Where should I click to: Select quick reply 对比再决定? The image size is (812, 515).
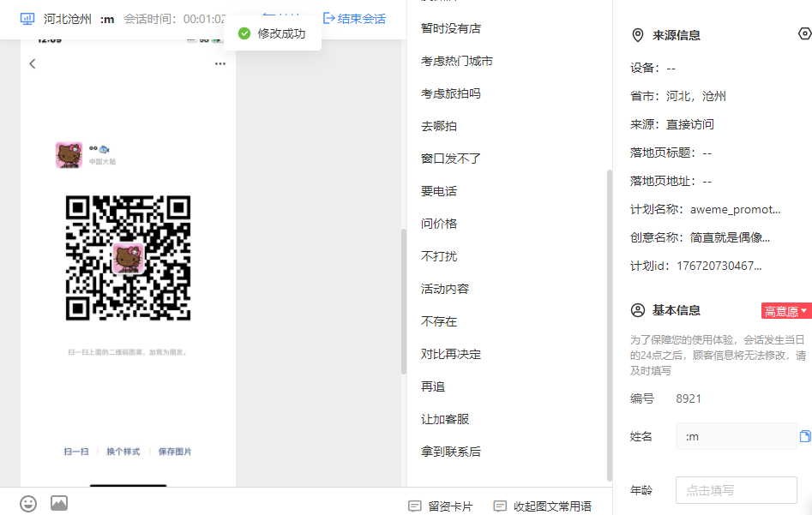click(x=451, y=355)
